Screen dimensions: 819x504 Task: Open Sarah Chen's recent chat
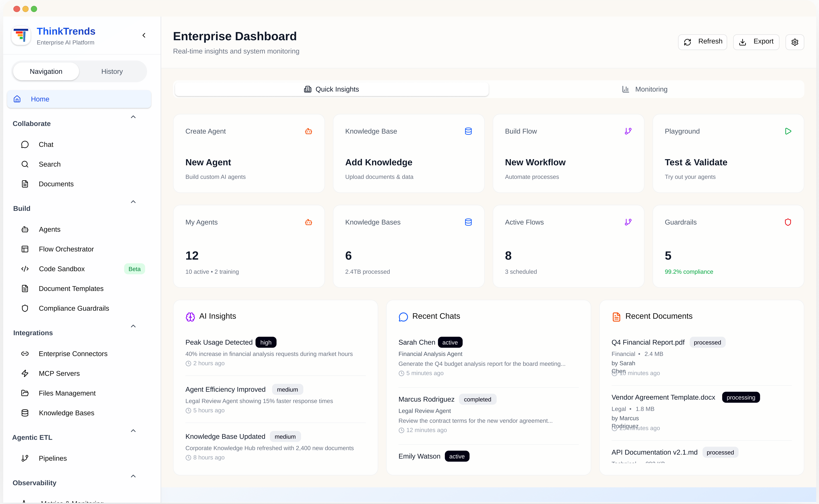coord(489,357)
